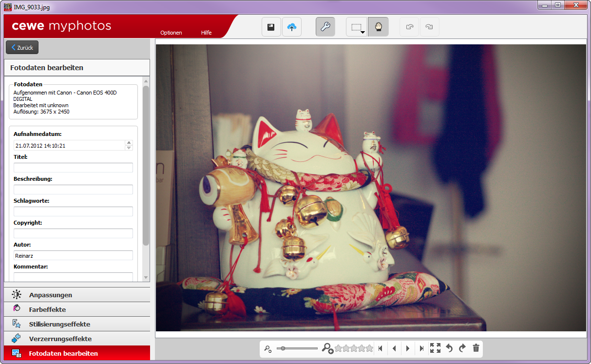This screenshot has height=364, width=591.
Task: Activate the hand pan tool
Action: (x=378, y=27)
